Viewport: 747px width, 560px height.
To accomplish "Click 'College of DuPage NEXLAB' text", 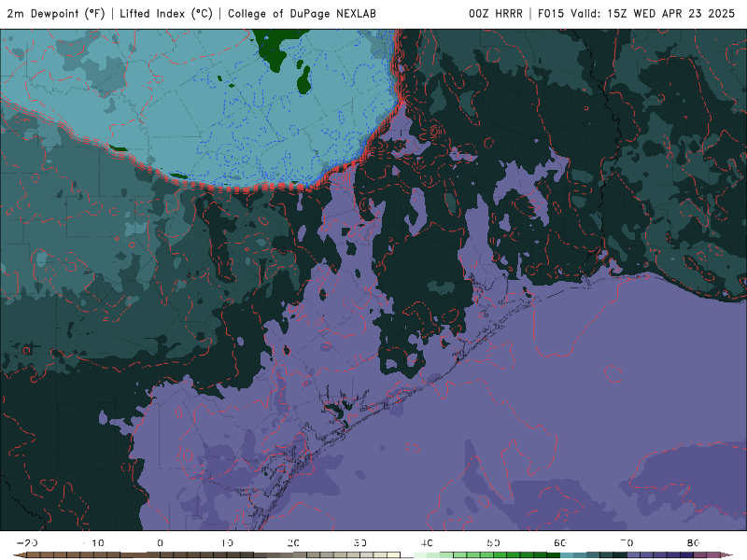I will 302,13.
